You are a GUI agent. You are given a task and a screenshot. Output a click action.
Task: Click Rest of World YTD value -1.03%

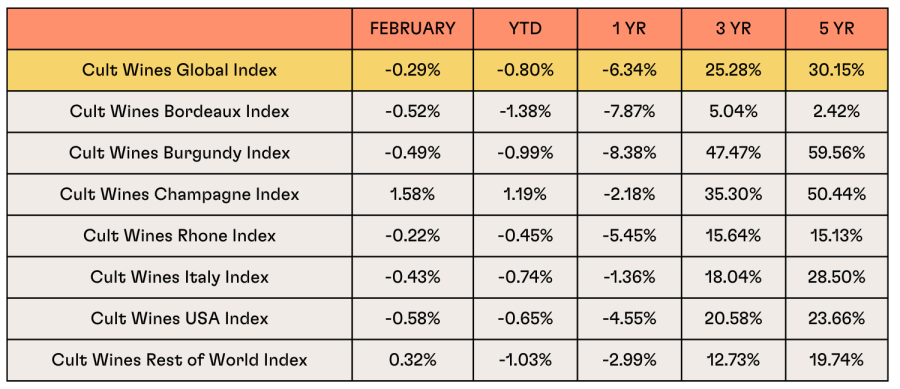pos(525,360)
